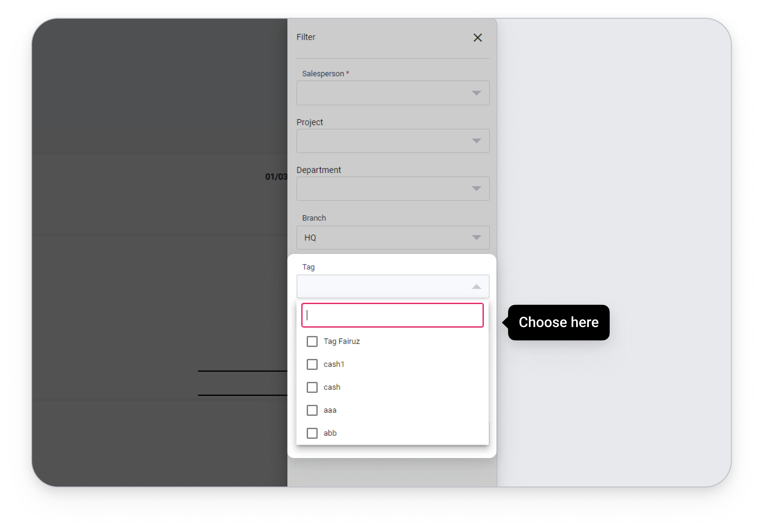Open the Department dropdown arrow
The image size is (763, 532).
tap(476, 188)
